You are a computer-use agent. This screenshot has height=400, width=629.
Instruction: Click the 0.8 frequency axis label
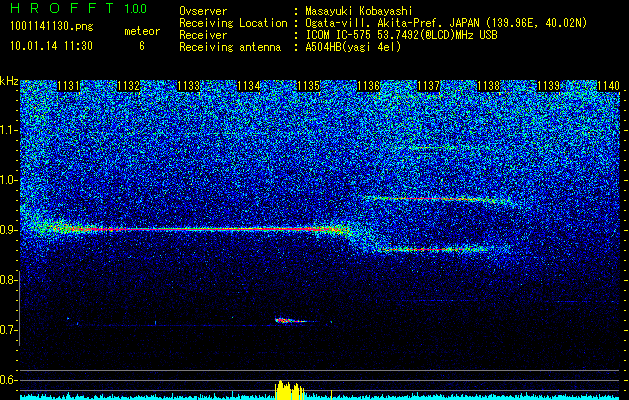[9, 280]
